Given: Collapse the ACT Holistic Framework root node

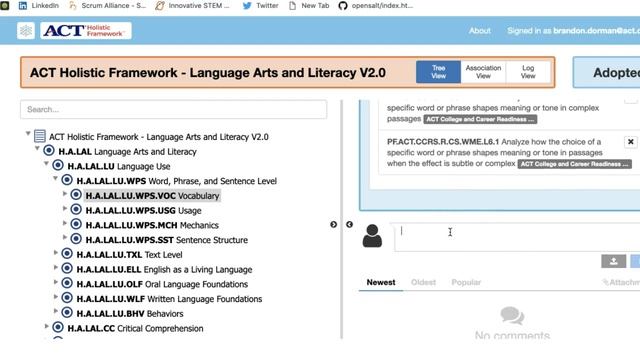Looking at the screenshot, I should click(28, 133).
